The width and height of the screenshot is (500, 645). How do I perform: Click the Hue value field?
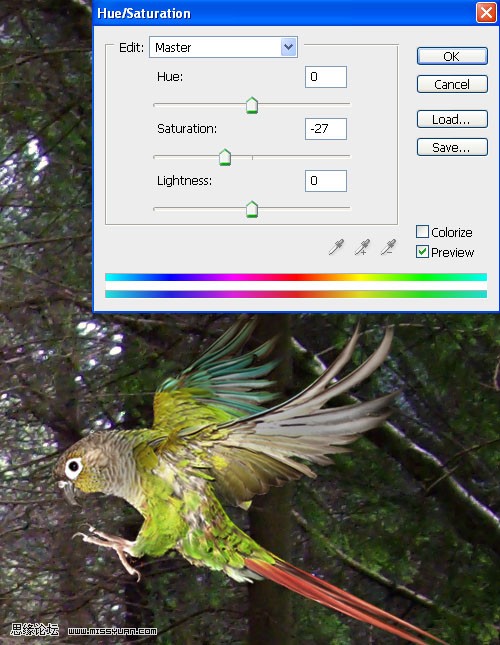point(326,77)
